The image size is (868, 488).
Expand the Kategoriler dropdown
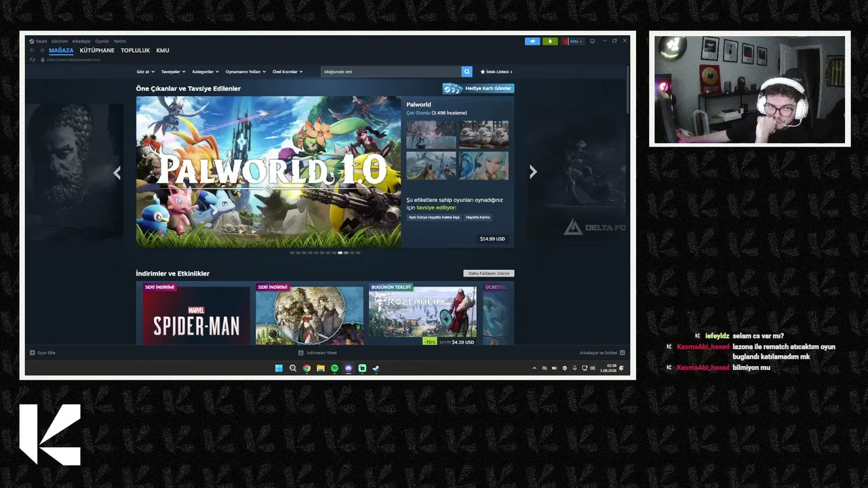coord(205,71)
